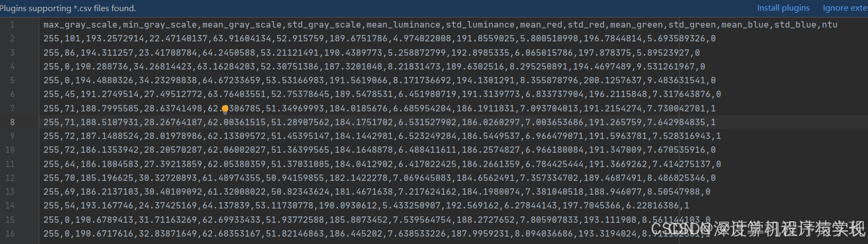The width and height of the screenshot is (868, 244).
Task: Click value 186.5449537 on line 9
Action: 491,136
